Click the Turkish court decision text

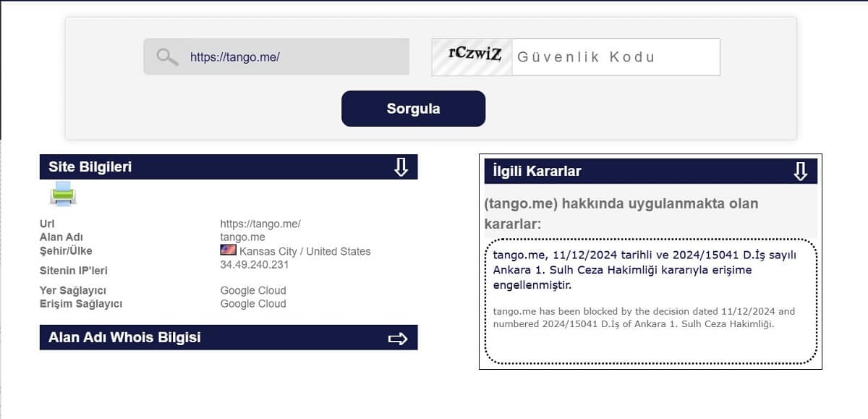pyautogui.click(x=644, y=269)
